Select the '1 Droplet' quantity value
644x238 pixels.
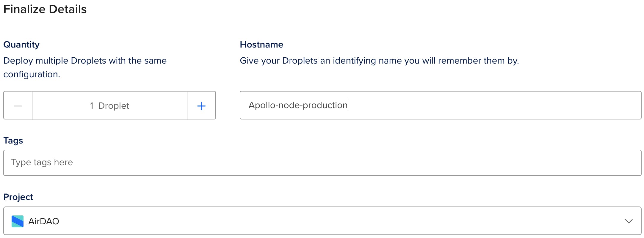click(109, 106)
